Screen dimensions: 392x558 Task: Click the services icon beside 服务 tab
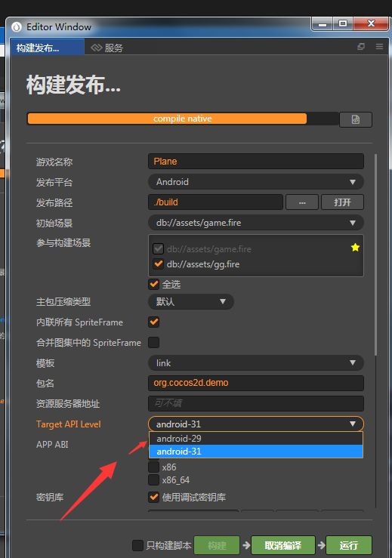(96, 48)
